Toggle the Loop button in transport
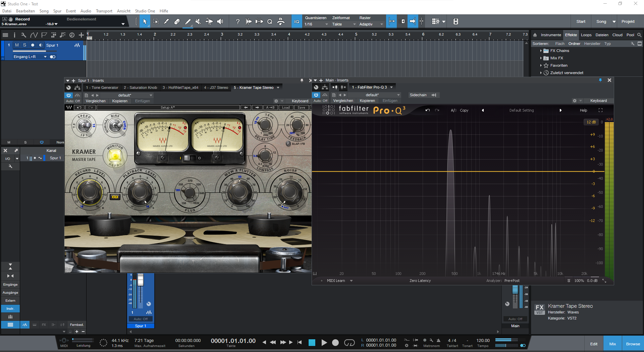644x352 pixels. [349, 342]
